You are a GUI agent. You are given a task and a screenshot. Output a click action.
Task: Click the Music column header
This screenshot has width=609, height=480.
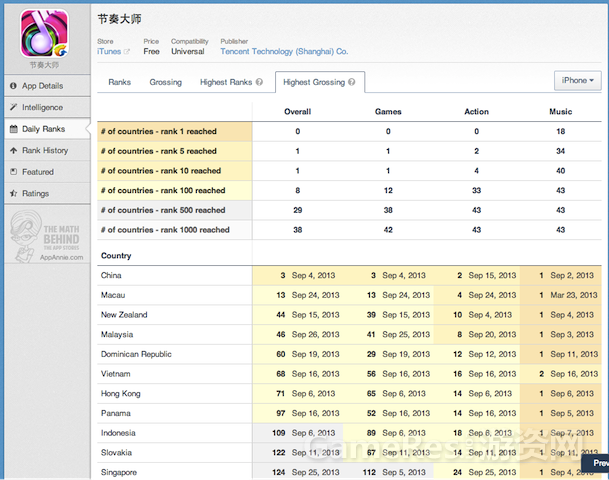(560, 112)
